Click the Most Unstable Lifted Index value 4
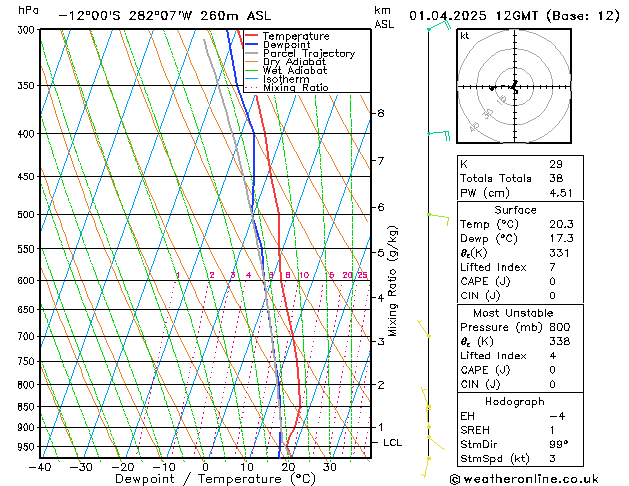This screenshot has width=629, height=486. coord(552,356)
